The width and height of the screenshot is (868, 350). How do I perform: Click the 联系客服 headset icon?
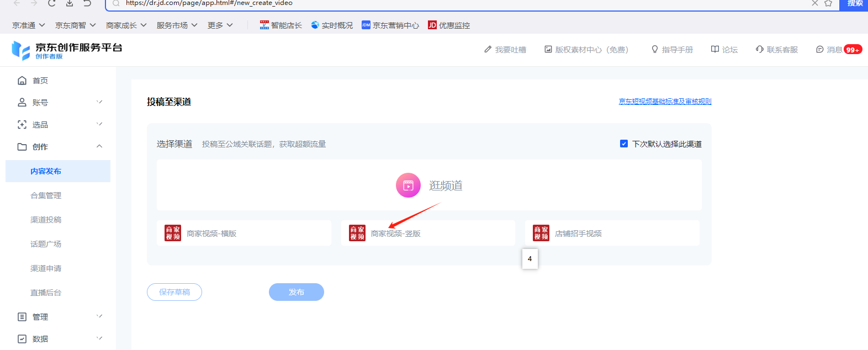coord(760,50)
